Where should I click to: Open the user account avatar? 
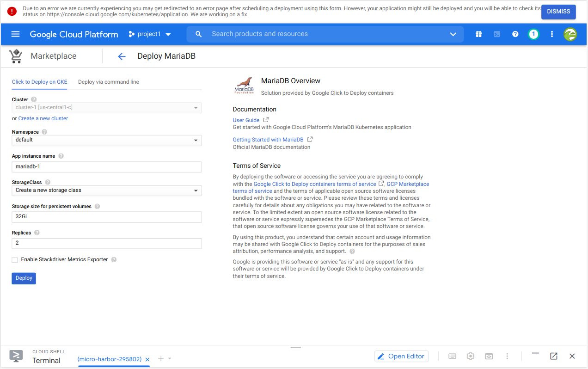pos(570,34)
